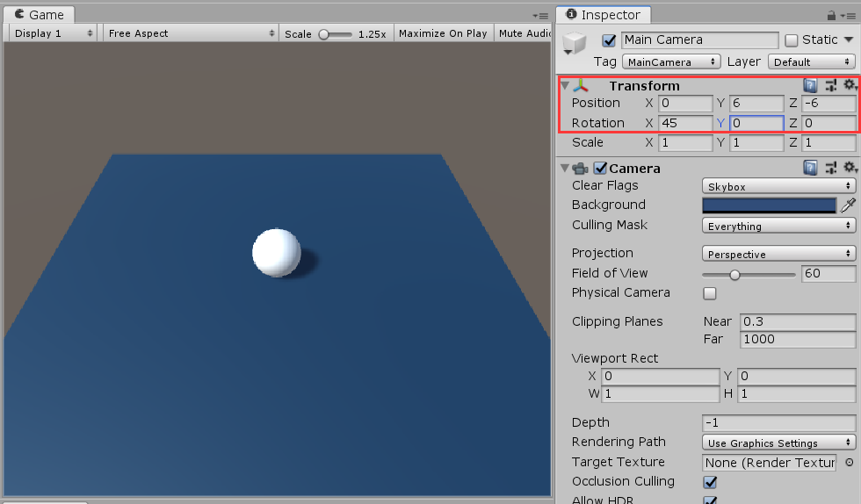Toggle Main Camera active checkbox
This screenshot has width=861, height=504.
(x=609, y=40)
